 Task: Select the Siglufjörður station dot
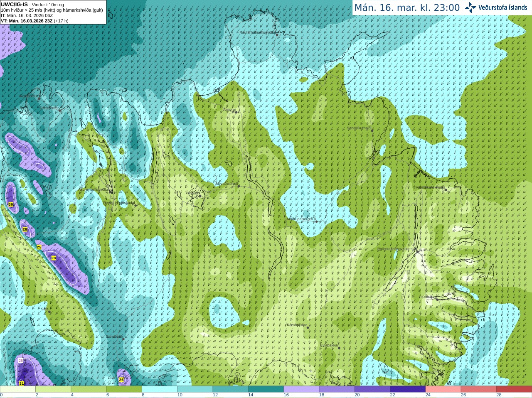pyautogui.click(x=39, y=98)
